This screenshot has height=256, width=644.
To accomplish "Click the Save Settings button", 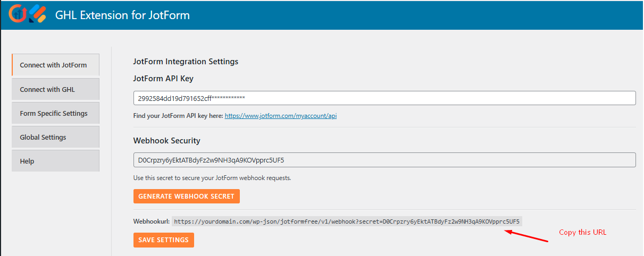I will 163,240.
